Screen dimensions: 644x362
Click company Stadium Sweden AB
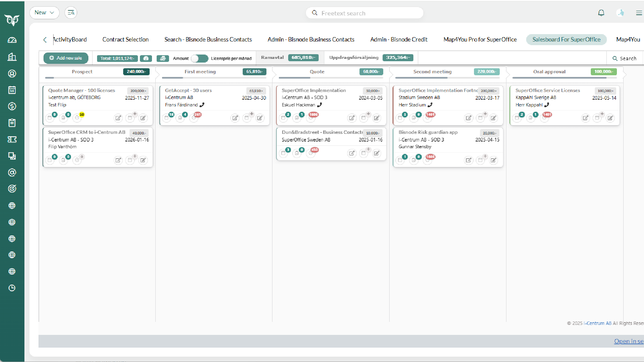(419, 97)
